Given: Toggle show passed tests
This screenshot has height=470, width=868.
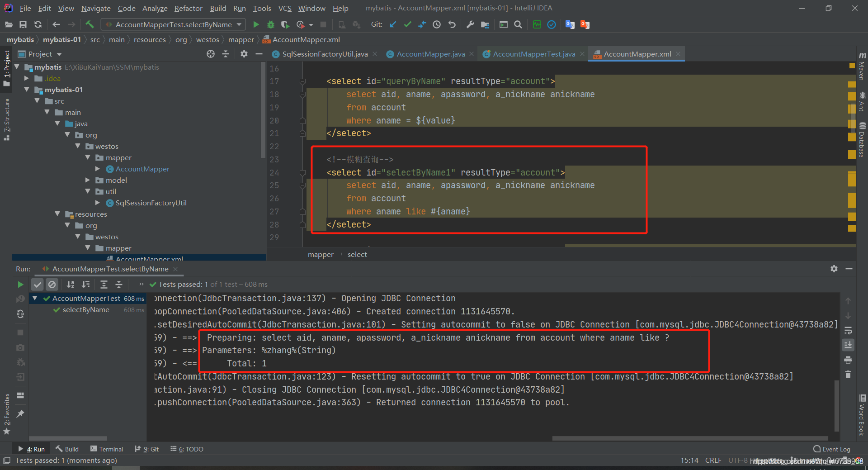Looking at the screenshot, I should point(38,285).
